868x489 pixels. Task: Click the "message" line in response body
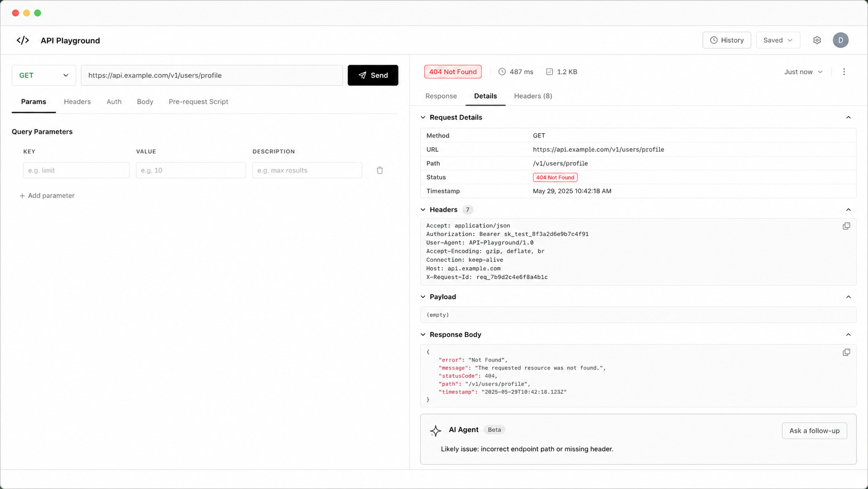(x=522, y=368)
